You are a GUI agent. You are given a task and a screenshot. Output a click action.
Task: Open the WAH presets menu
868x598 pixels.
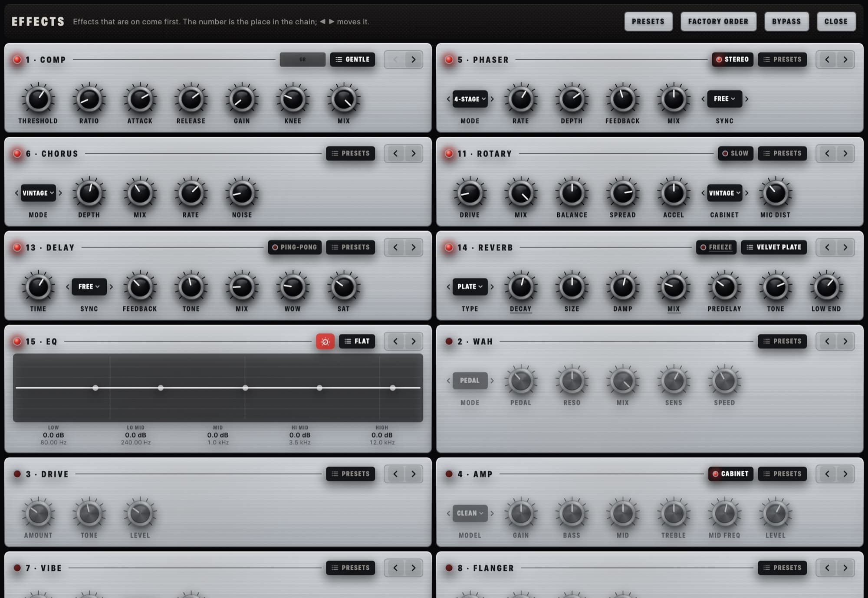pyautogui.click(x=782, y=342)
